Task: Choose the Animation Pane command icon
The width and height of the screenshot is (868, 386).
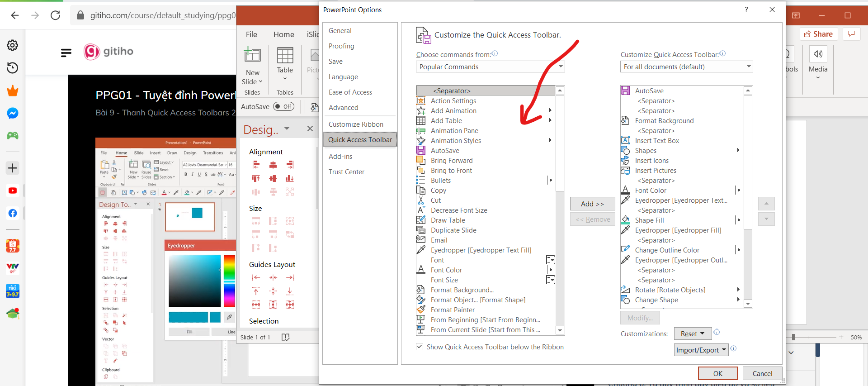Action: coord(421,130)
